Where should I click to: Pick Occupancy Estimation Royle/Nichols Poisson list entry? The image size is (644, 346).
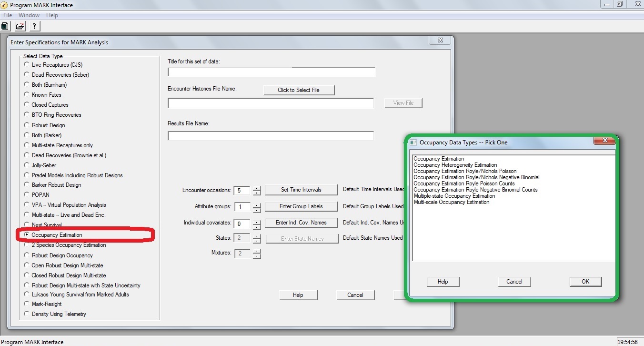pyautogui.click(x=465, y=171)
